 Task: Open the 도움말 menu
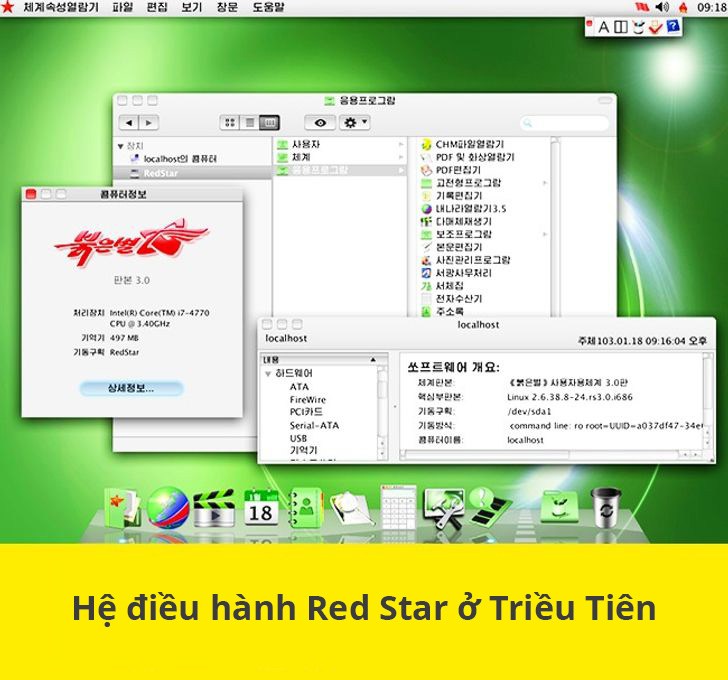268,7
